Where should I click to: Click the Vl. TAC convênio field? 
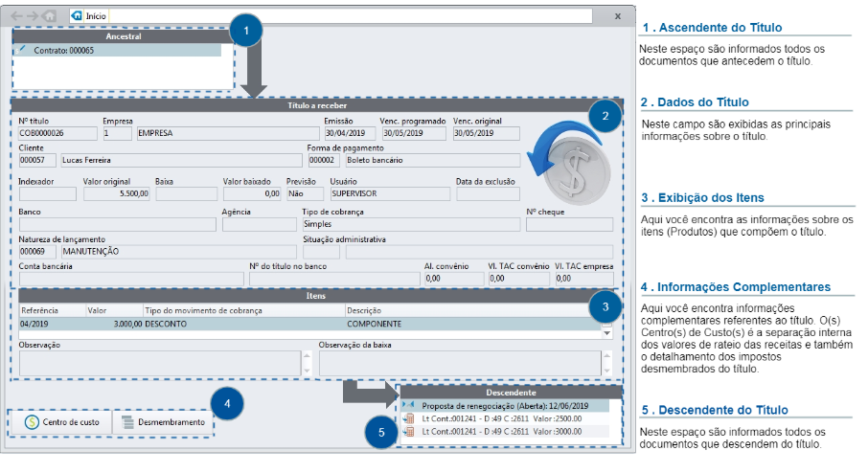click(x=518, y=279)
